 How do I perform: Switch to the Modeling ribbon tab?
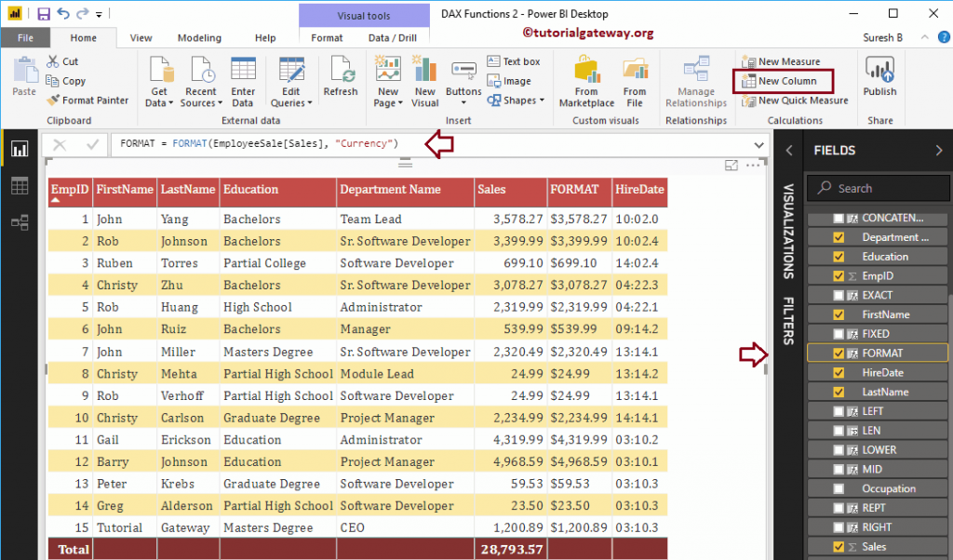(199, 37)
